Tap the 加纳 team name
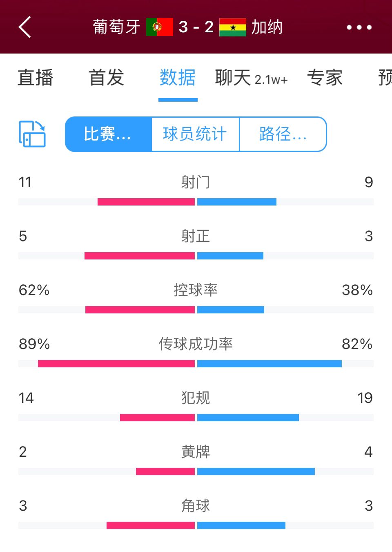392x552 pixels. (267, 27)
